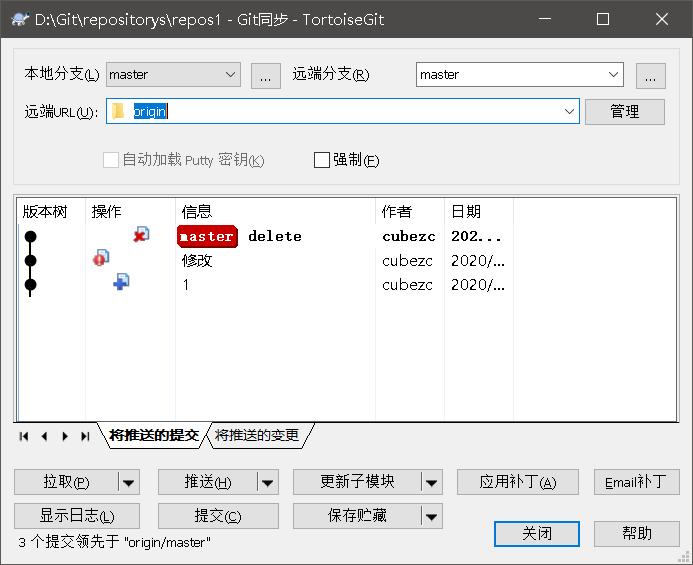Image resolution: width=693 pixels, height=565 pixels.
Task: Jump to the first tab with the navigation arrow
Action: [x=24, y=437]
